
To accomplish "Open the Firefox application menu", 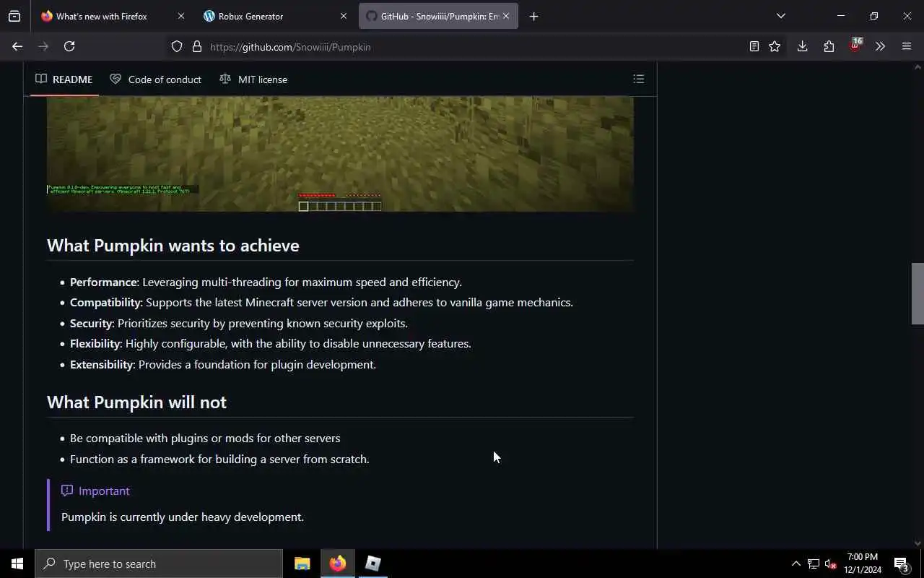I will click(x=907, y=46).
